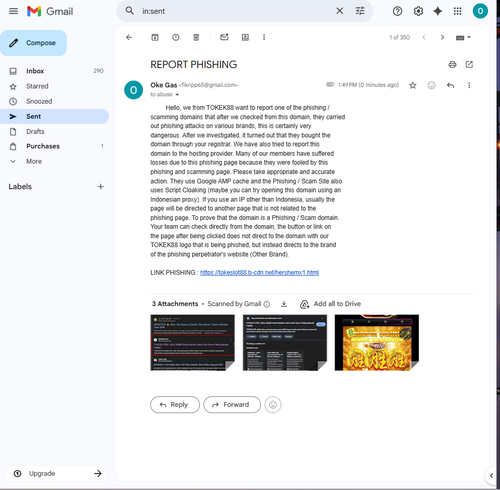The image size is (500, 490).
Task: Open email in a new window
Action: (x=469, y=64)
